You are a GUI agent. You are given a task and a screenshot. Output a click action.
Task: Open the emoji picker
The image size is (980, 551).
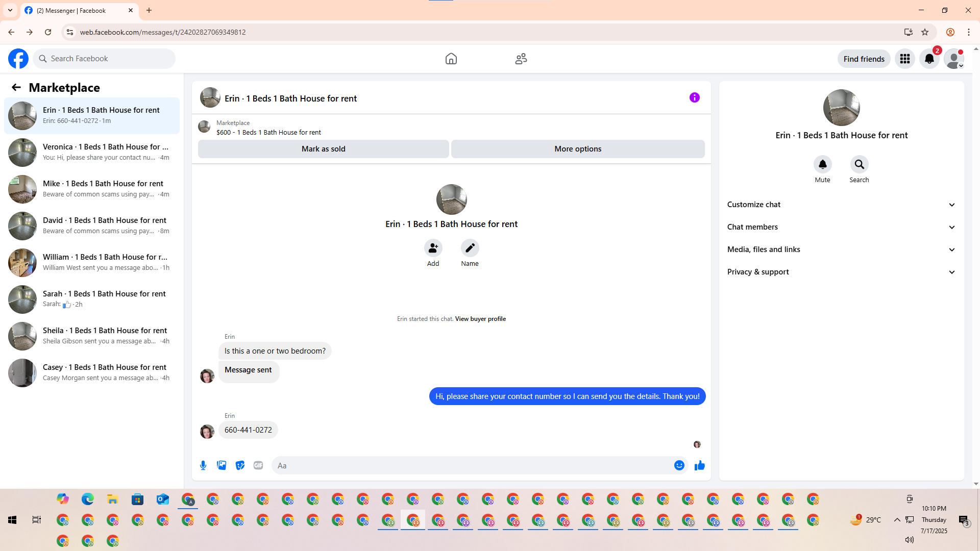point(679,465)
